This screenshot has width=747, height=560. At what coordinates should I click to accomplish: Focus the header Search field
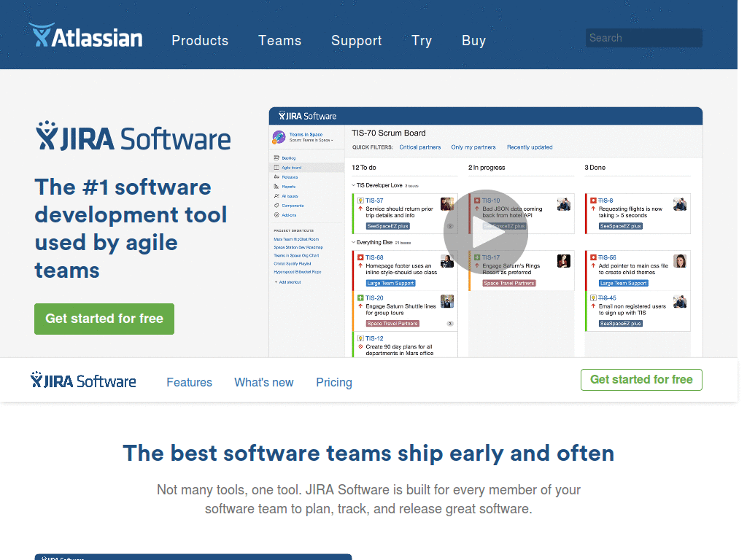(643, 38)
